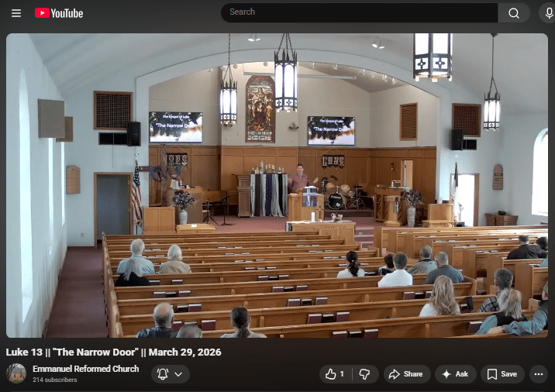The image size is (555, 392).
Task: Click the curved arrow icon in Share
Action: tap(394, 374)
